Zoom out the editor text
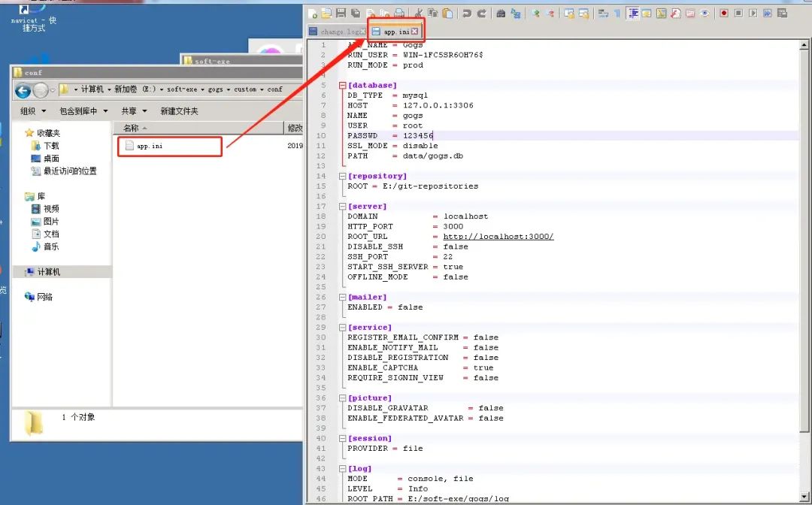The height and width of the screenshot is (505, 812). [550, 14]
